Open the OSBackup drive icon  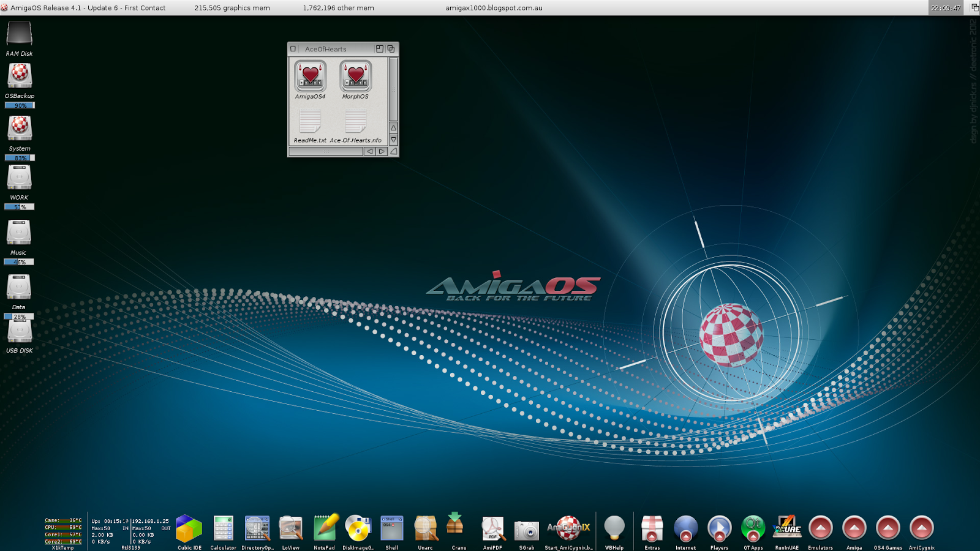[19, 76]
